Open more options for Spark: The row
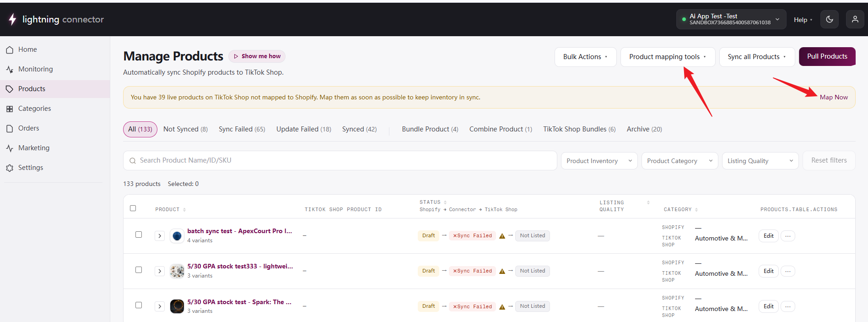 788,307
